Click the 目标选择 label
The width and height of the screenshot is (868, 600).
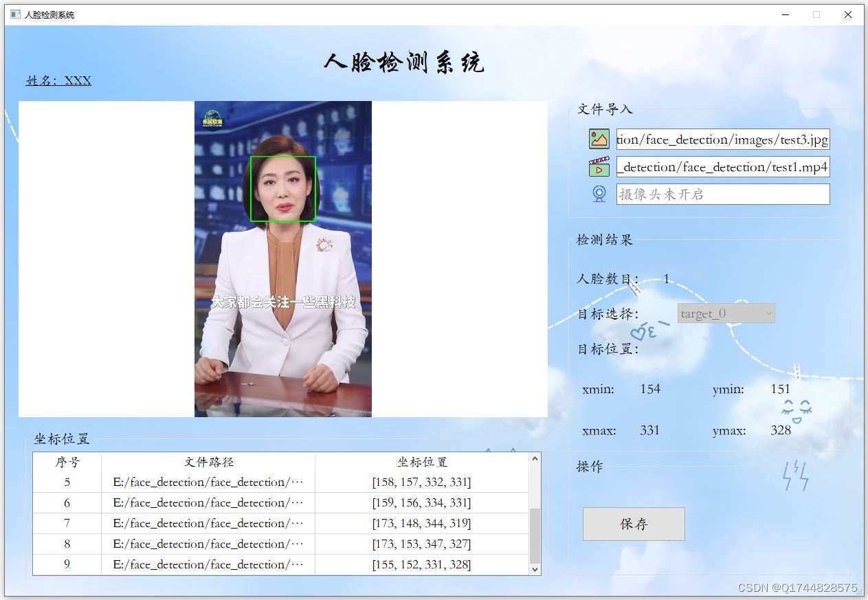(608, 314)
